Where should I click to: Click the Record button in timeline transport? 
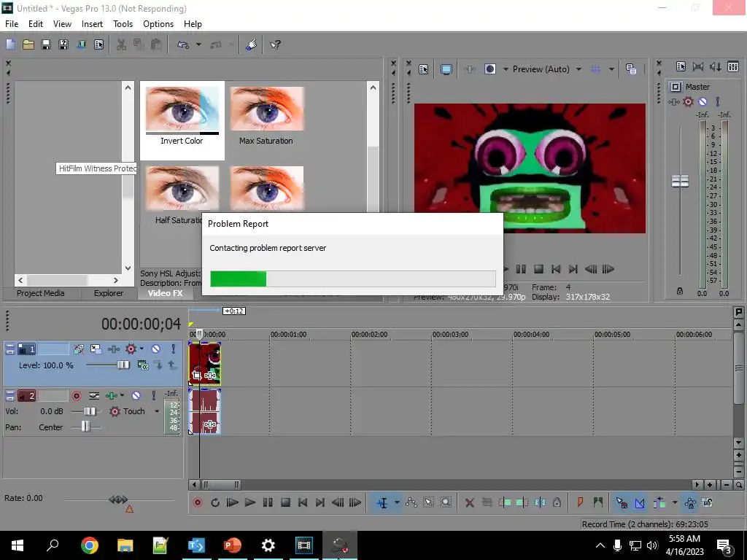click(x=198, y=503)
